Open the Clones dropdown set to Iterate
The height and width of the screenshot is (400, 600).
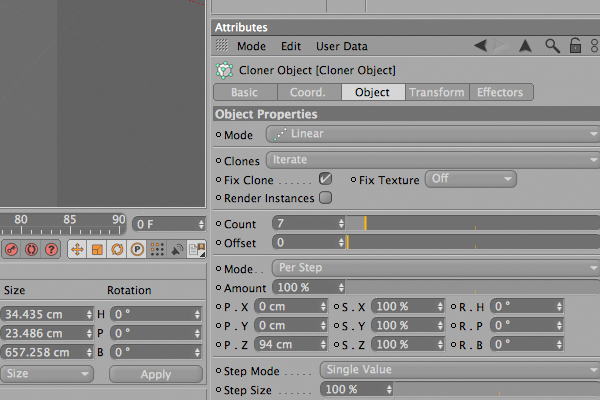click(432, 160)
